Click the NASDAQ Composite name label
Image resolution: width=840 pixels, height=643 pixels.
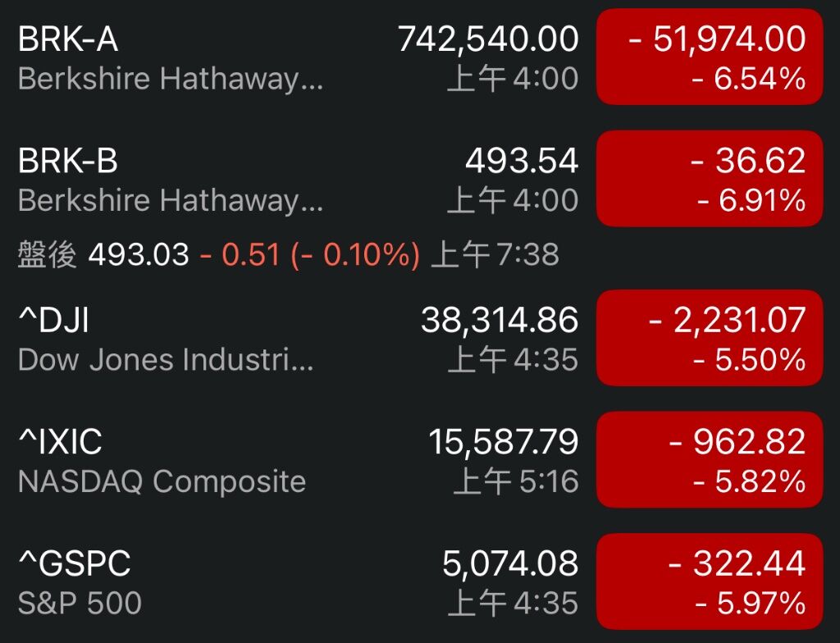[162, 481]
